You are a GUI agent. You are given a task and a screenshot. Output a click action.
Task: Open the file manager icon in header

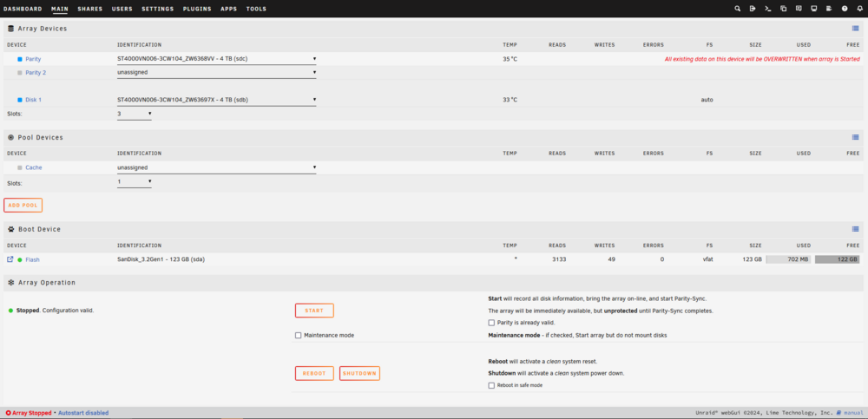783,9
